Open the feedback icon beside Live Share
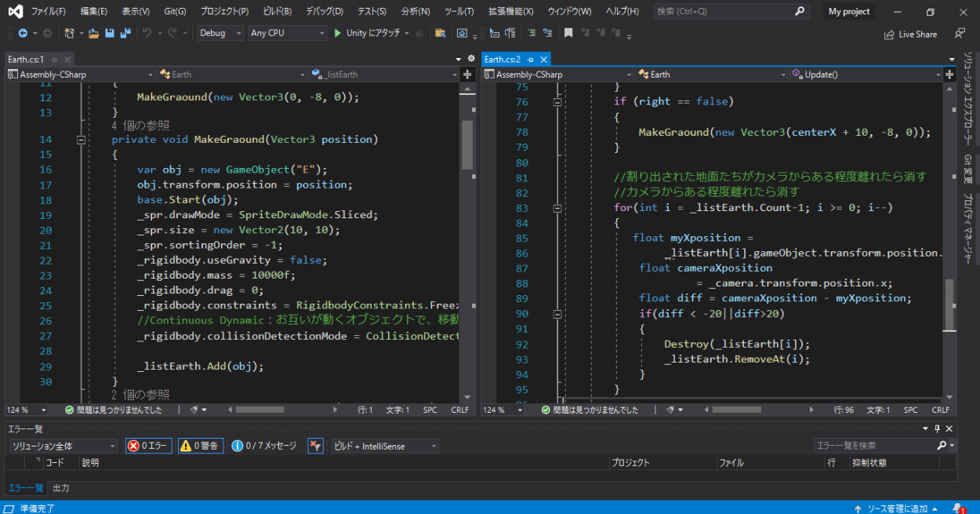 tap(960, 34)
